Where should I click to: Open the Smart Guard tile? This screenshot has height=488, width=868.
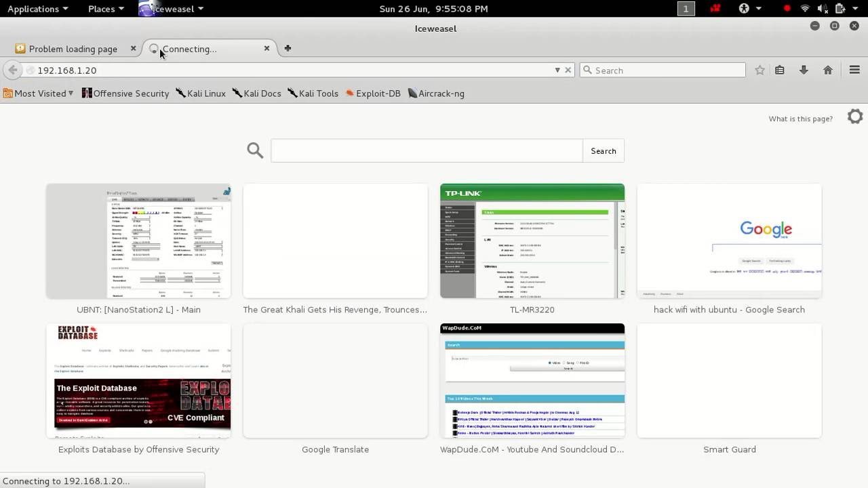point(729,381)
